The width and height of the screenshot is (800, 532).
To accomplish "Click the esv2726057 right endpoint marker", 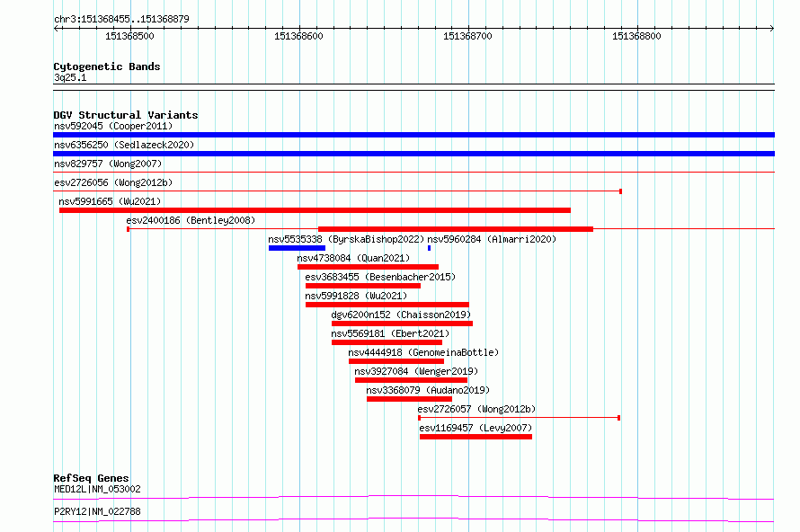I will click(619, 418).
